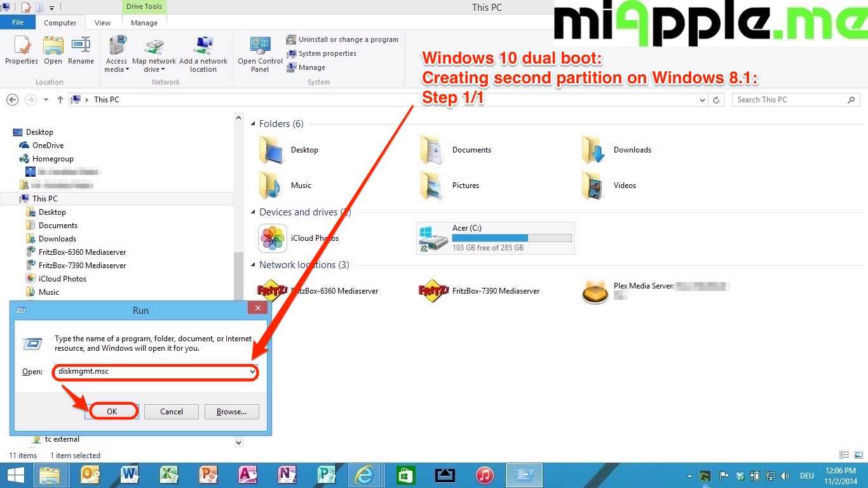Open Excel from the taskbar
Screen dimensions: 868x488
tap(169, 475)
